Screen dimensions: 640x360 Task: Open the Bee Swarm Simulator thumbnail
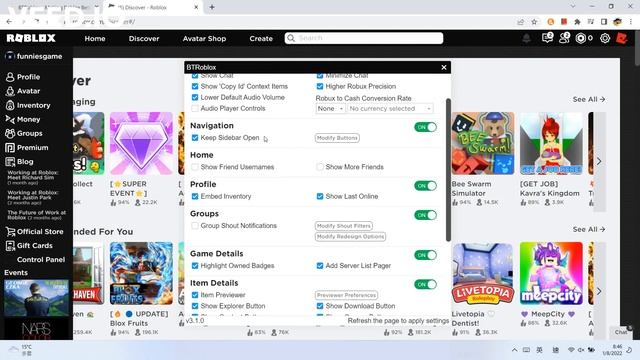click(483, 143)
